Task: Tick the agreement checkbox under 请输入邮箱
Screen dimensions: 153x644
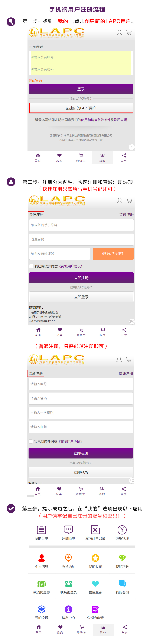Action: pyautogui.click(x=31, y=442)
